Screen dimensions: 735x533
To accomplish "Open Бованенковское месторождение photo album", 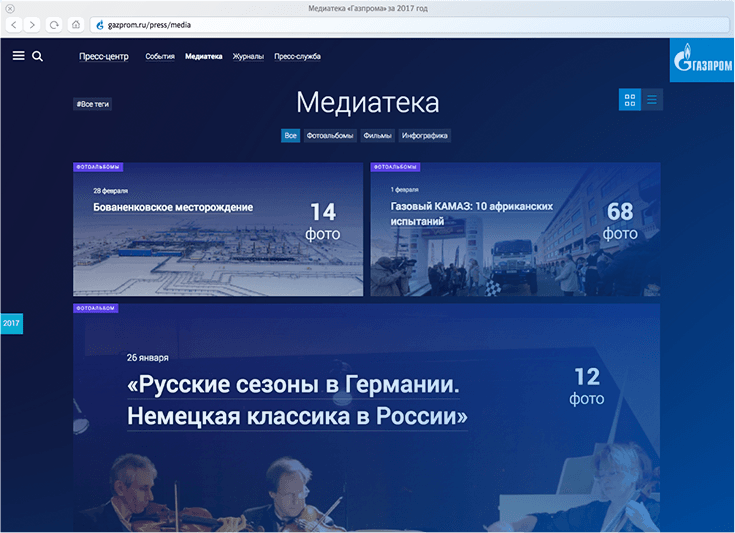I will coord(173,207).
